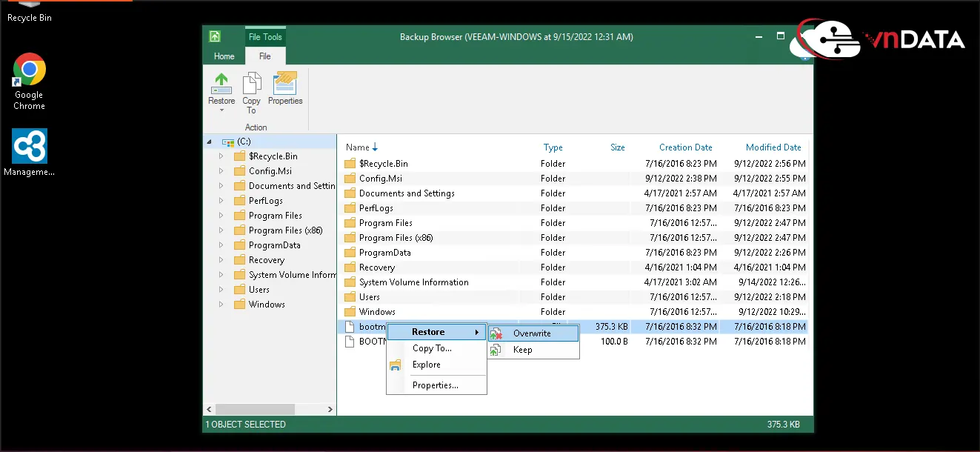The height and width of the screenshot is (452, 980).
Task: Select the Management desktop shortcut icon
Action: pos(30,146)
